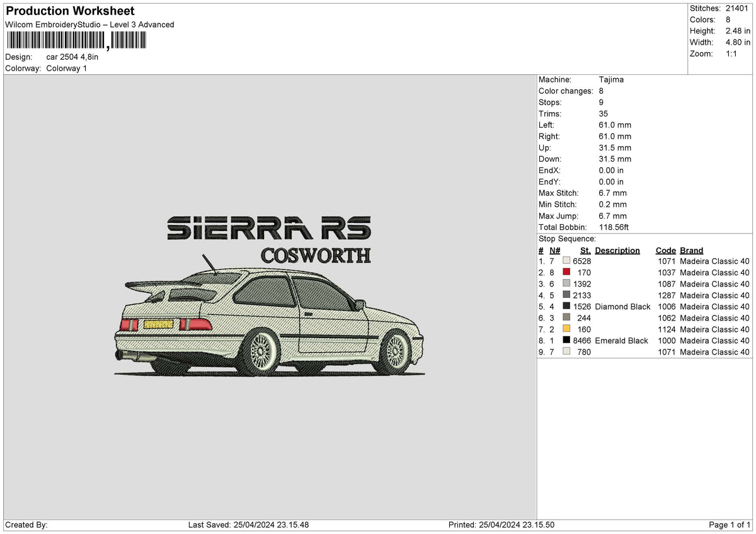
Task: Click the 'Last Saved' timestamp in footer
Action: point(248,525)
